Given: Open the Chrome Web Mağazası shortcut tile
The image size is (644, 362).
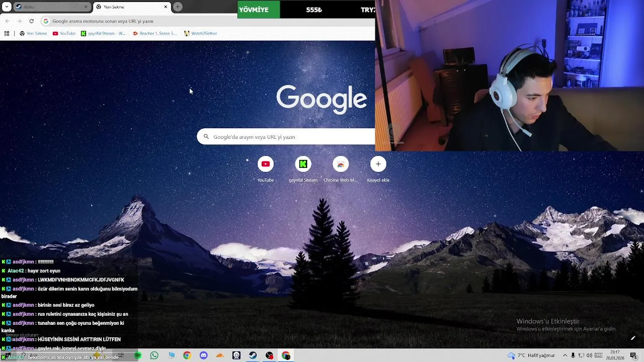Looking at the screenshot, I should point(341,169).
